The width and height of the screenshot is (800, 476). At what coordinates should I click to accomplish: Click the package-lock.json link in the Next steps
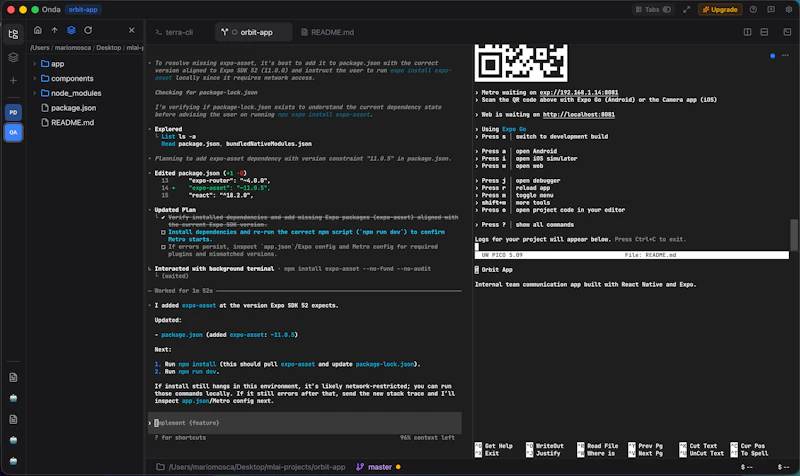tap(385, 364)
